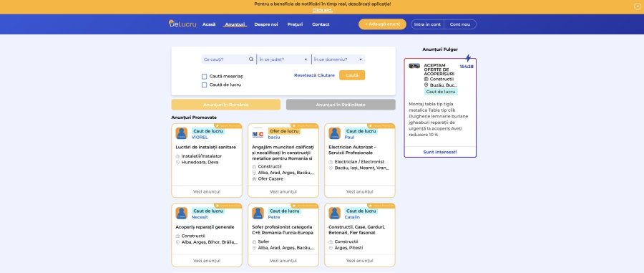Click the Resetează Căutare link
644x273 pixels.
314,75
